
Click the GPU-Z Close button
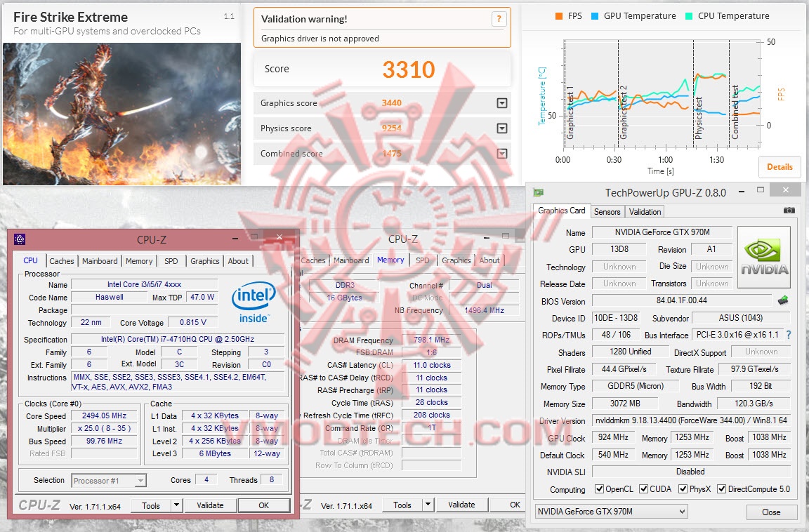pyautogui.click(x=771, y=512)
